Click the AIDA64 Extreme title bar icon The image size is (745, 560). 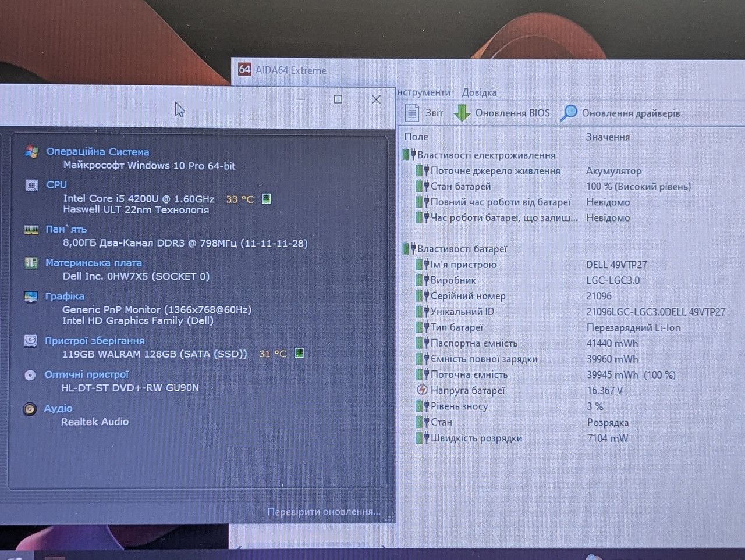(244, 70)
